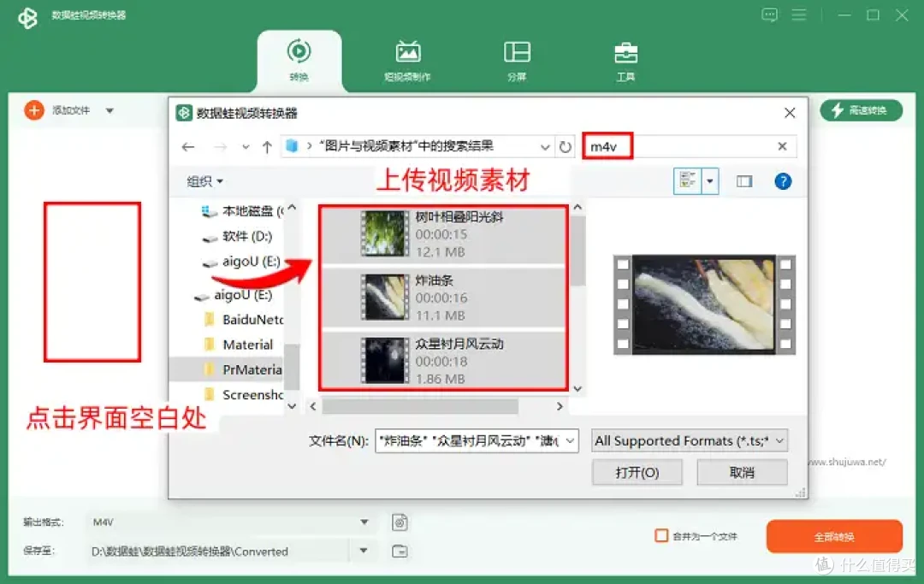This screenshot has height=584, width=924.
Task: Go back in file dialog navigation
Action: pyautogui.click(x=188, y=146)
